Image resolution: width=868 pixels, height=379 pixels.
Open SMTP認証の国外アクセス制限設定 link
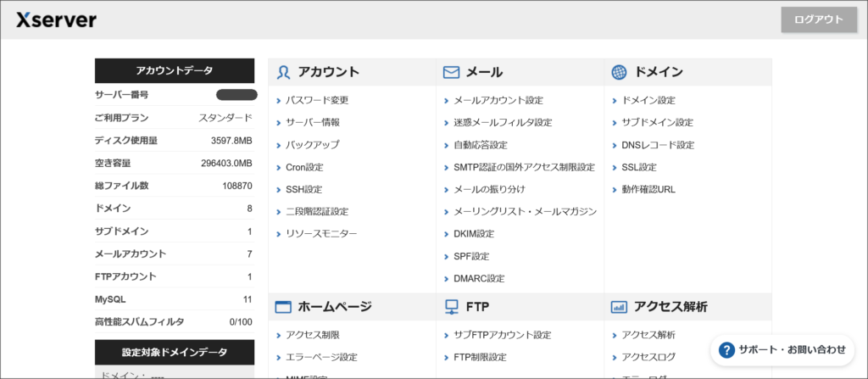click(x=524, y=167)
